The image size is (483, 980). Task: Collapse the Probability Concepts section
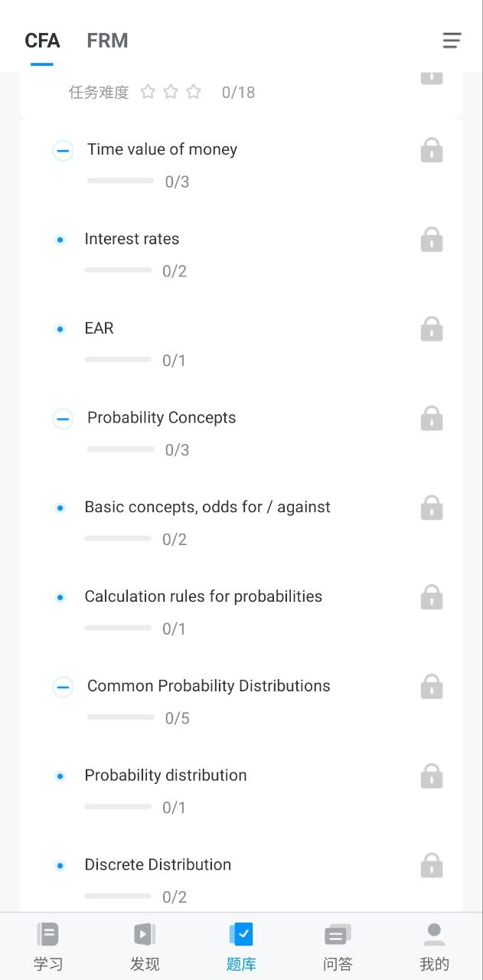(63, 419)
